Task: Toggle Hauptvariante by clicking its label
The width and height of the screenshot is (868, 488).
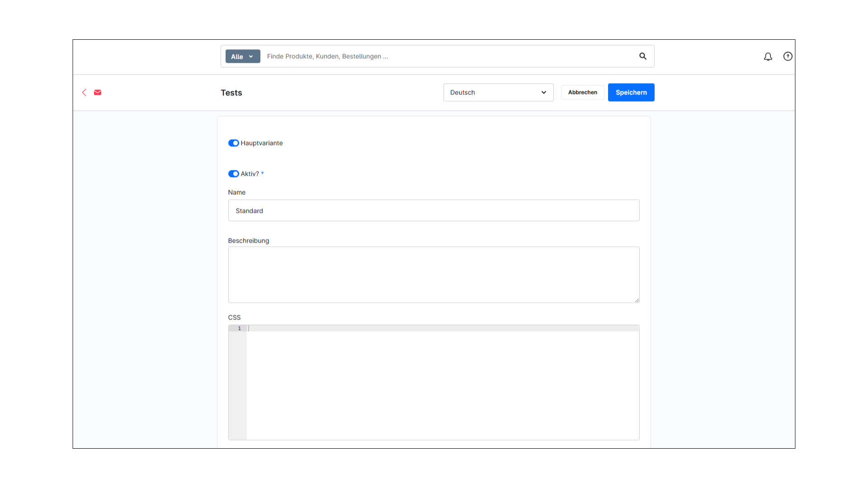Action: pyautogui.click(x=261, y=143)
